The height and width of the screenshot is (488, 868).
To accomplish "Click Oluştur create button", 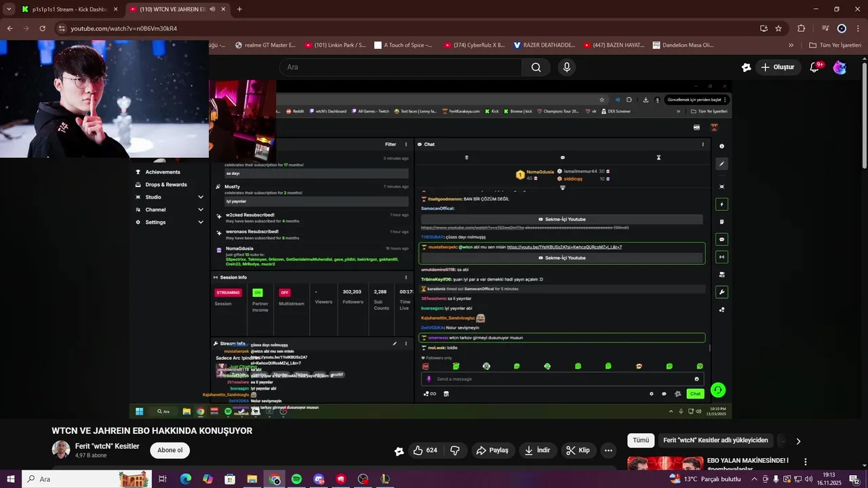I will [x=778, y=67].
